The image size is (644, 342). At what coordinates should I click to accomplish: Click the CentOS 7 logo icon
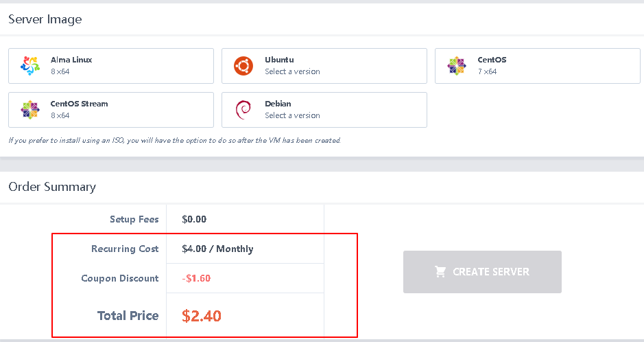[x=457, y=66]
